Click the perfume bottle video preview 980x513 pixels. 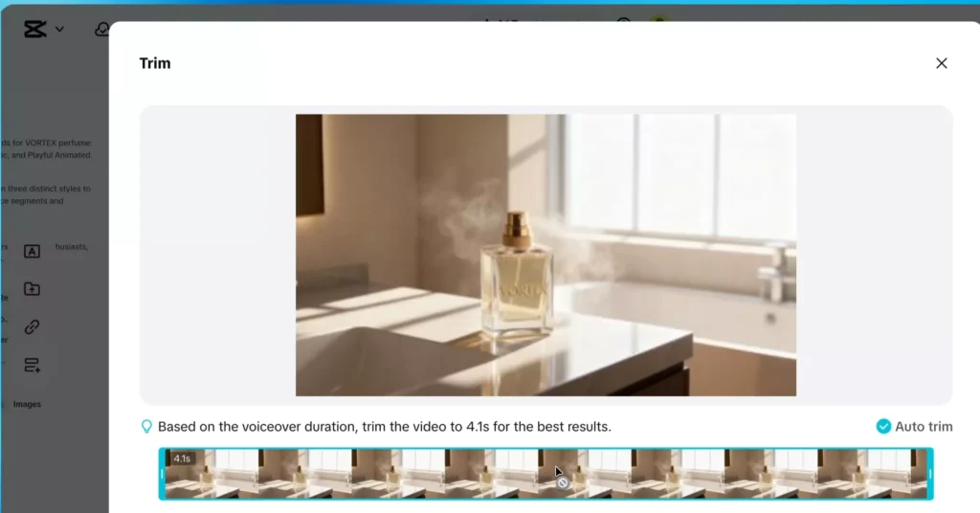coord(546,255)
